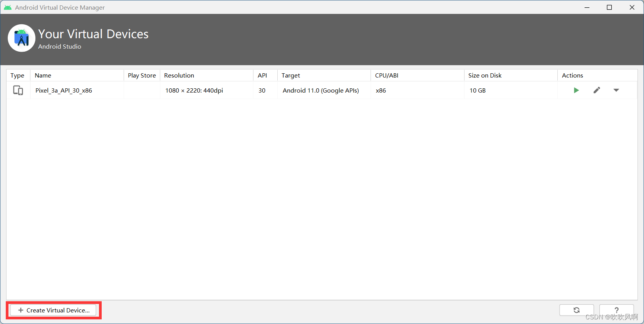Select the Pixel_3a_API_30_x86 device name
Viewport: 644px width, 324px height.
click(x=64, y=90)
